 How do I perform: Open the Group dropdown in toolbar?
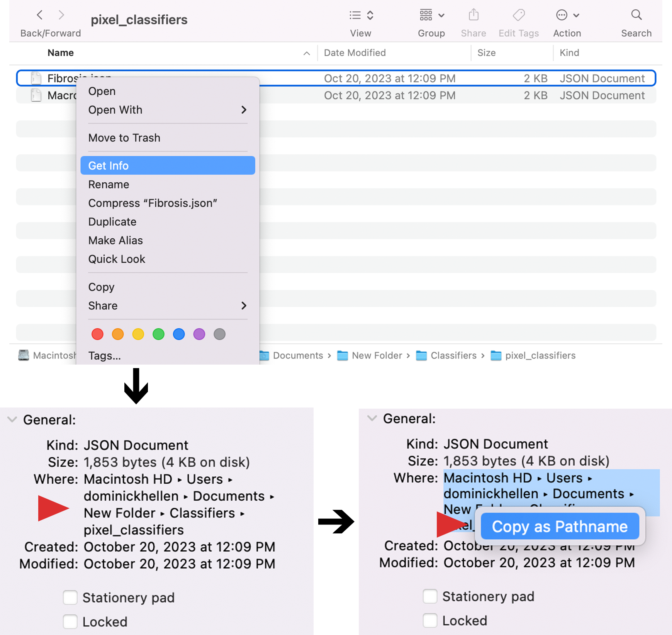[431, 15]
